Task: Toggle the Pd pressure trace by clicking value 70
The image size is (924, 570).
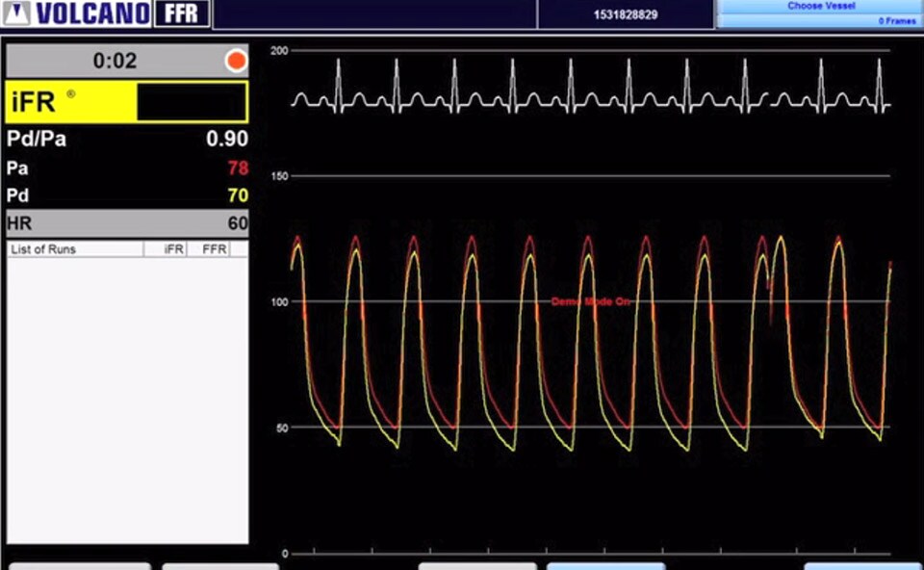Action: (240, 194)
